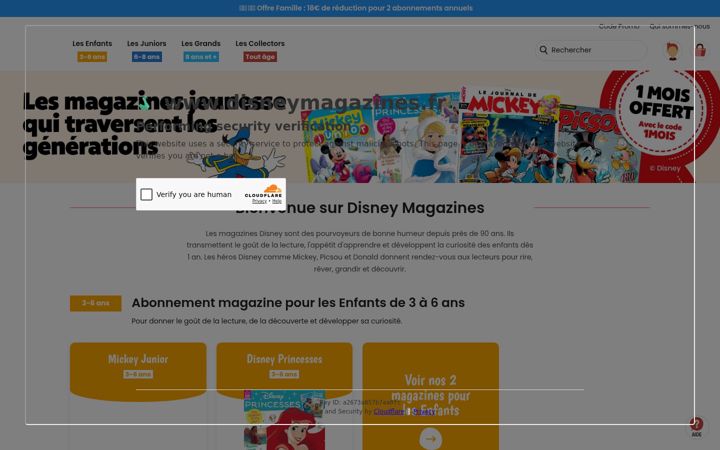The width and height of the screenshot is (720, 450).
Task: Check the Verify you are human checkbox
Action: pos(146,195)
